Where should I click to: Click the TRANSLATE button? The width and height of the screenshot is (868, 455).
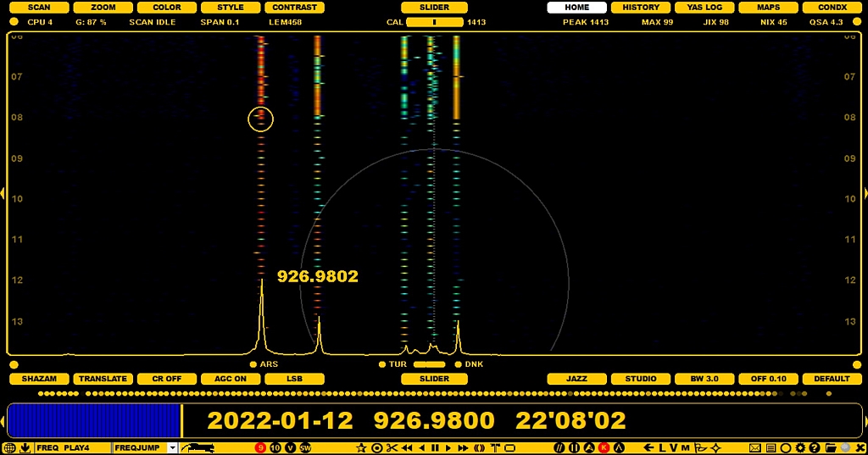(103, 379)
